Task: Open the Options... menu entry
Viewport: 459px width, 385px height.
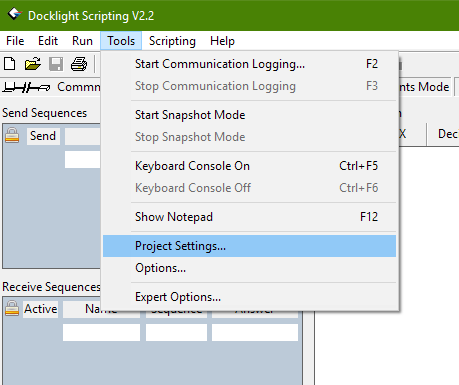Action: 249,268
